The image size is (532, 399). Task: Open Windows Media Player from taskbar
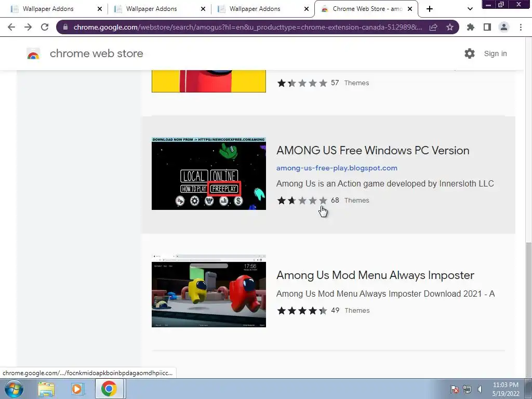pos(77,389)
